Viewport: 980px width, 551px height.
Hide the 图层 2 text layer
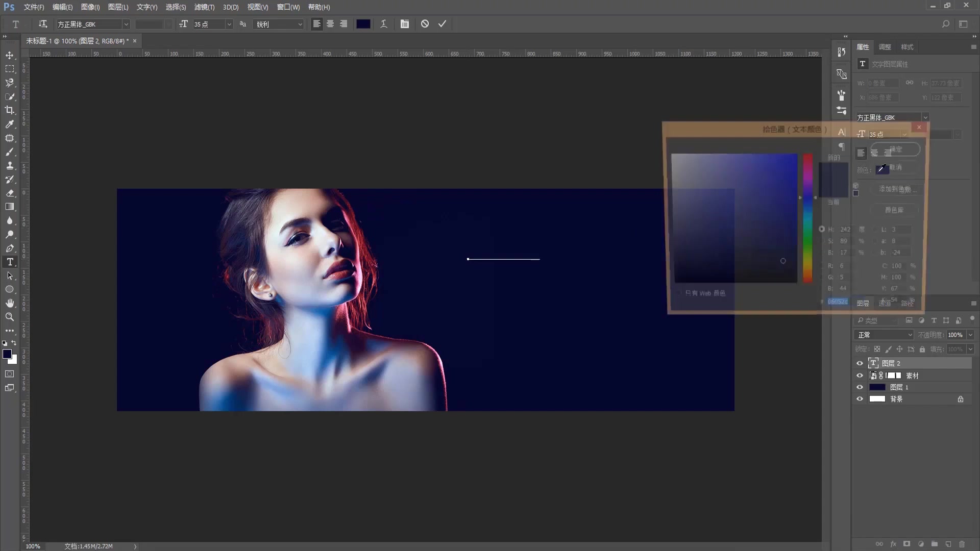click(x=860, y=363)
